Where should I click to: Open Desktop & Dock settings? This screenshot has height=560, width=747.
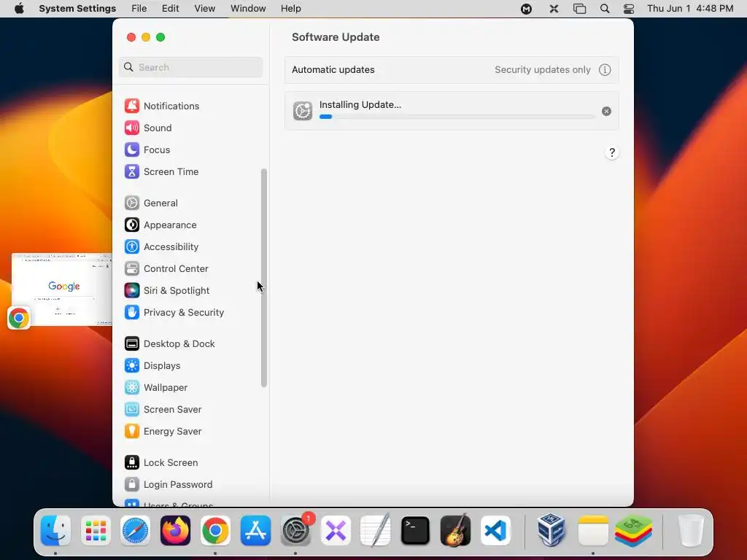(x=169, y=344)
